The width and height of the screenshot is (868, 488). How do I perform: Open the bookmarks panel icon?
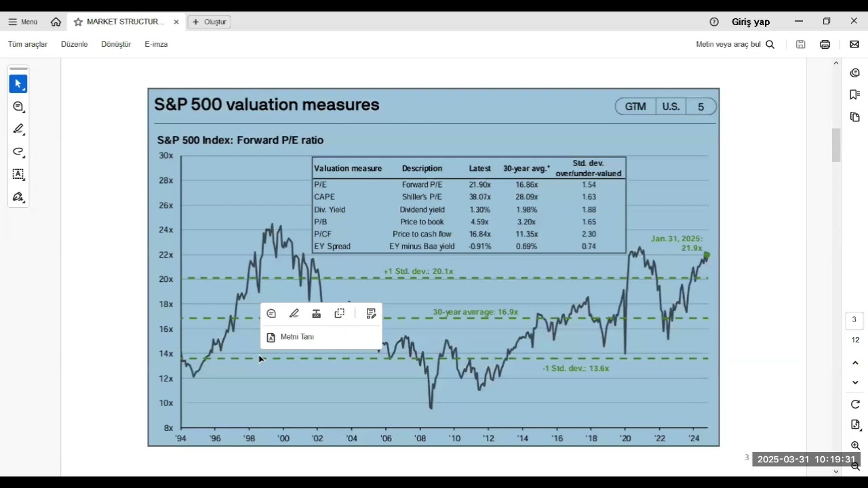click(855, 95)
